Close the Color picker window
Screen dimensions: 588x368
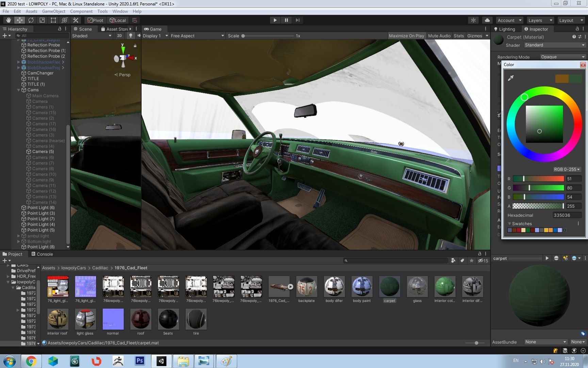pos(583,65)
